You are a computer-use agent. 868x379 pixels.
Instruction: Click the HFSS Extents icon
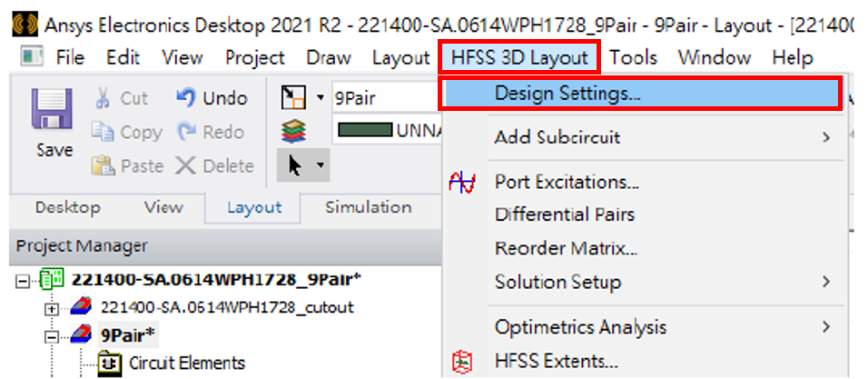463,362
